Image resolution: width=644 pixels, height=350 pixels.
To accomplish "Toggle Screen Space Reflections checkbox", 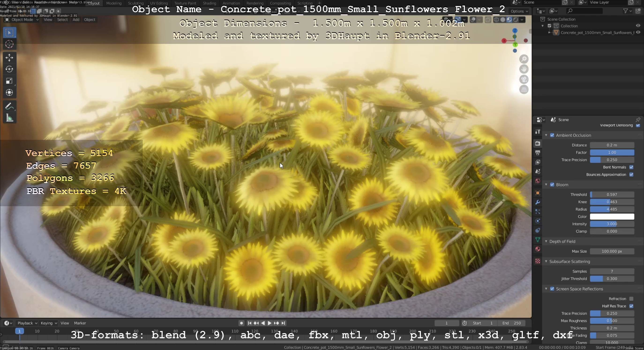I will pyautogui.click(x=552, y=289).
